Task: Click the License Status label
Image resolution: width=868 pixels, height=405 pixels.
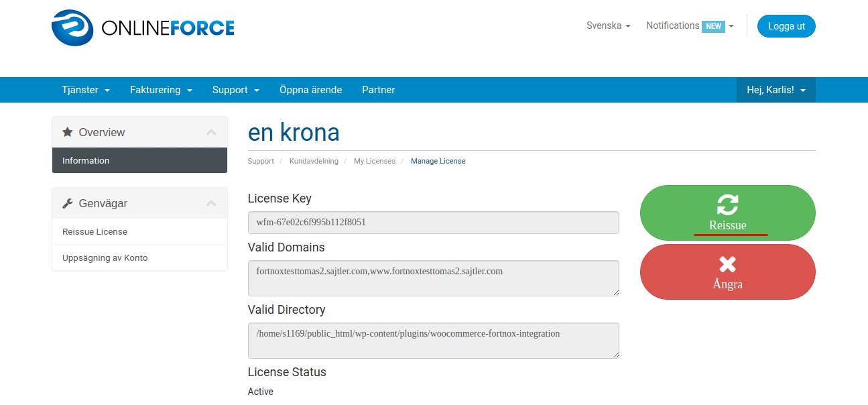Action: tap(287, 372)
